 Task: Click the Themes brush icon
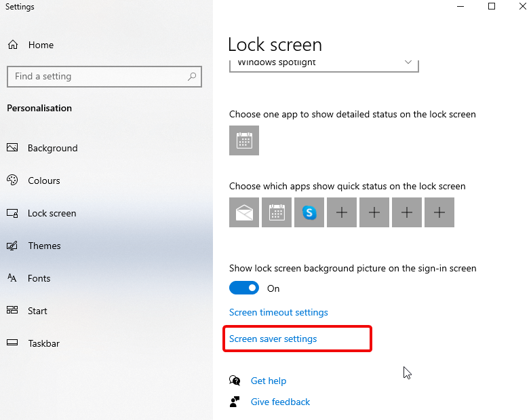tap(12, 246)
